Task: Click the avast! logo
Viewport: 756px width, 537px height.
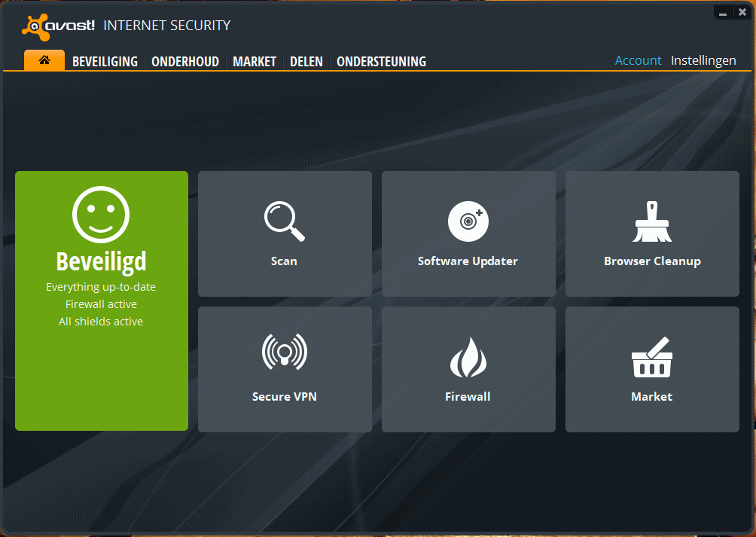Action: 58,26
